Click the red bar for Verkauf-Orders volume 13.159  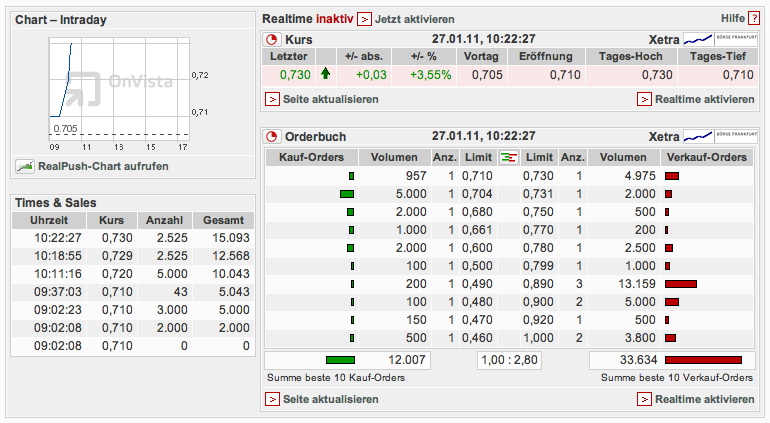[x=680, y=284]
